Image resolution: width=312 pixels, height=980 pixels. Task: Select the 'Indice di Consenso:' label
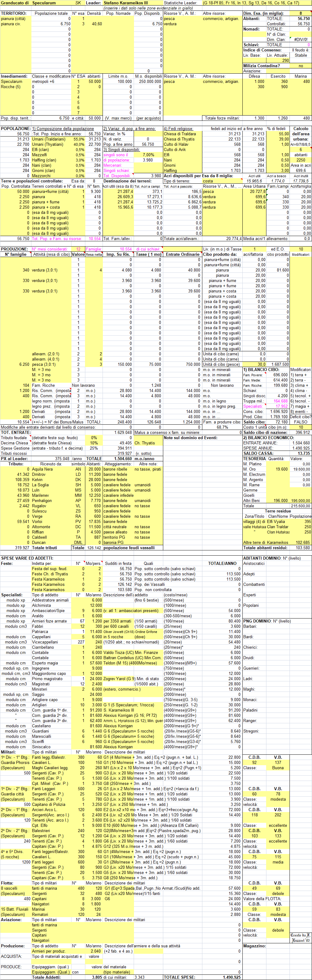pyautogui.click(x=263, y=50)
